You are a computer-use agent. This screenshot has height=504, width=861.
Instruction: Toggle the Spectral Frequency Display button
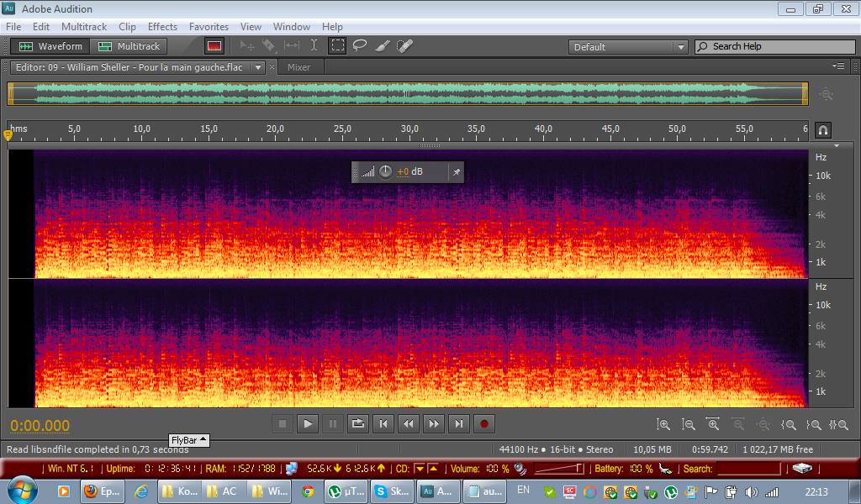(x=214, y=46)
